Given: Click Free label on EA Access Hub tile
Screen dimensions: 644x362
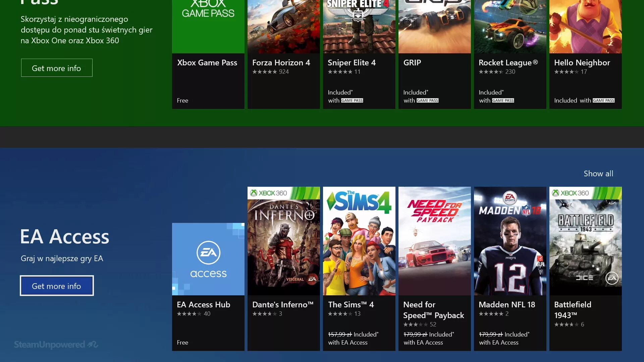Looking at the screenshot, I should pos(182,343).
